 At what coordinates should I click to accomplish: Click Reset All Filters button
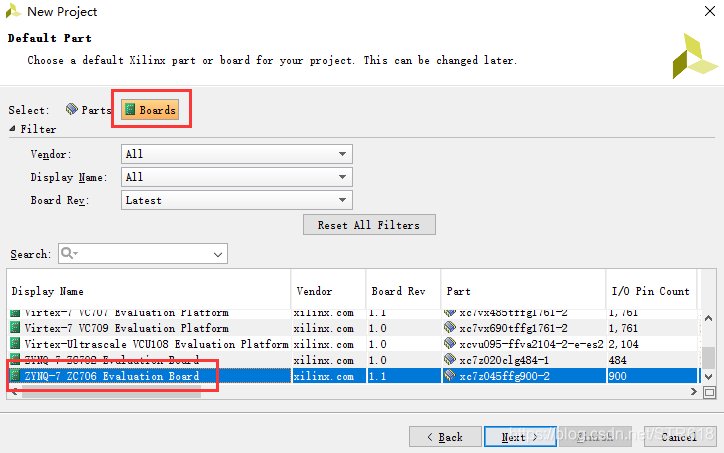369,225
